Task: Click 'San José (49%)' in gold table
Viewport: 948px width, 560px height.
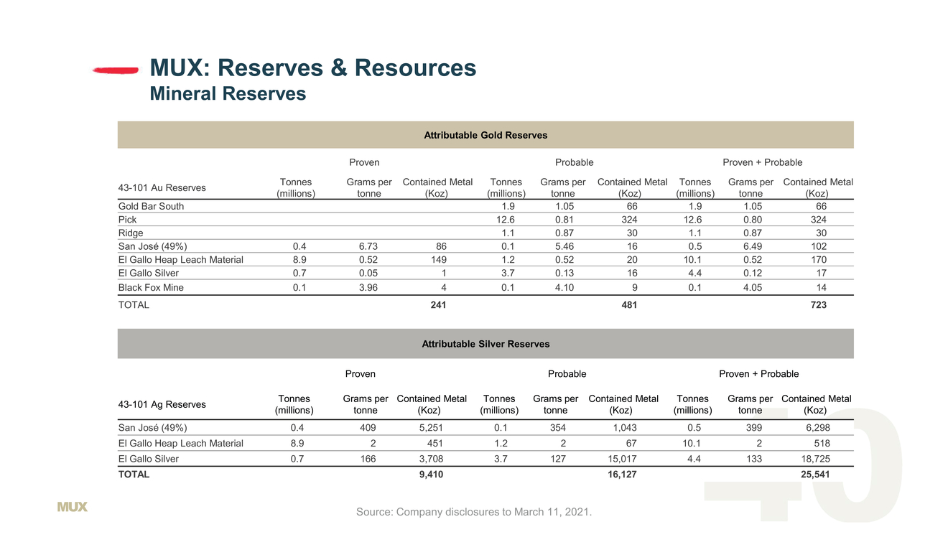Action: [153, 246]
